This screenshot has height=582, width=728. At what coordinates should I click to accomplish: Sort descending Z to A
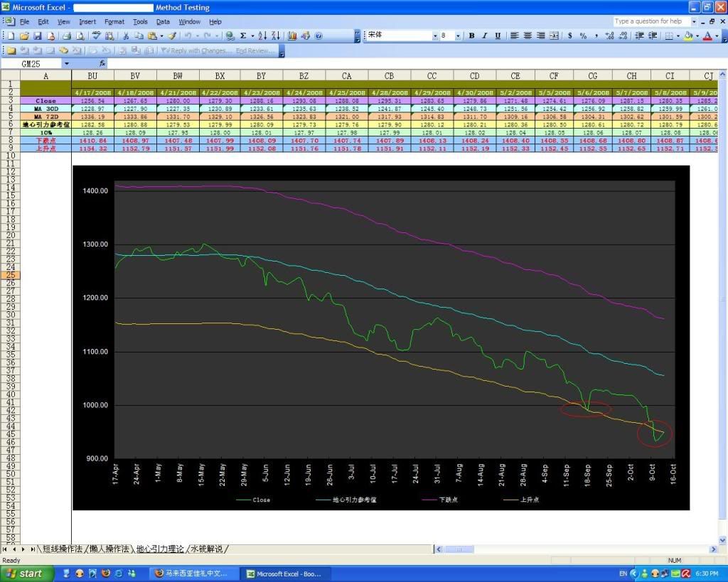(275, 36)
